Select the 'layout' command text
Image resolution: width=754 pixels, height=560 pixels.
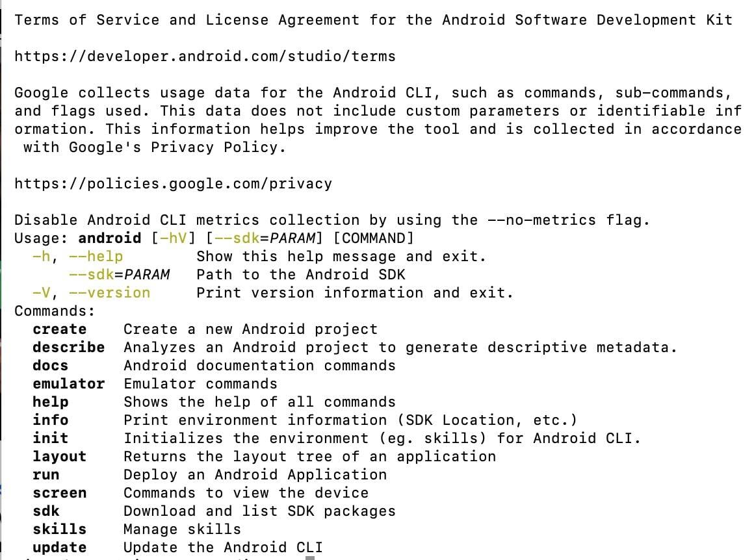pos(59,457)
